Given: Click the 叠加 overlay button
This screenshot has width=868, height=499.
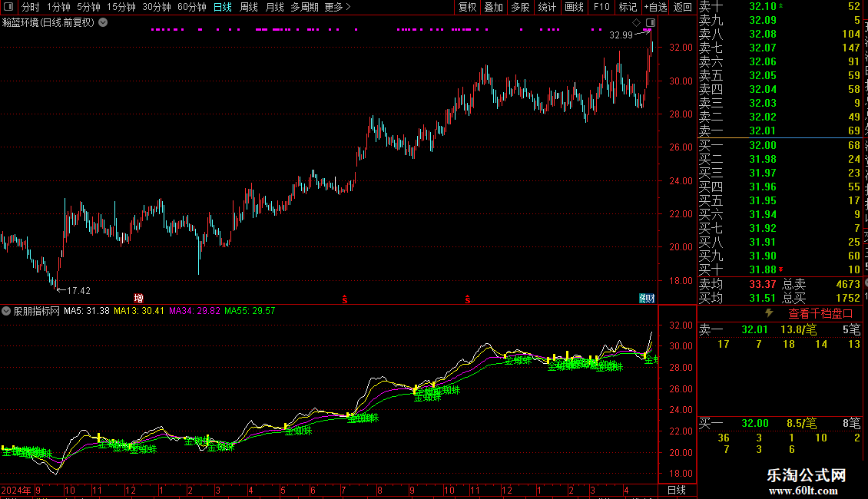Looking at the screenshot, I should [493, 7].
